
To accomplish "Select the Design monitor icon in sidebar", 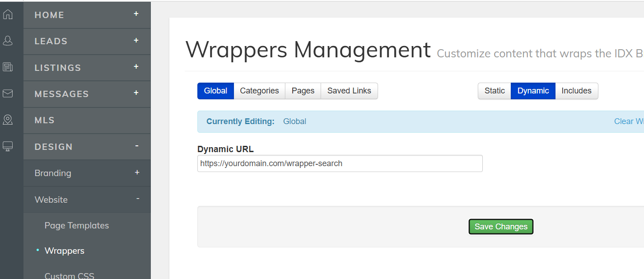I will (x=8, y=146).
